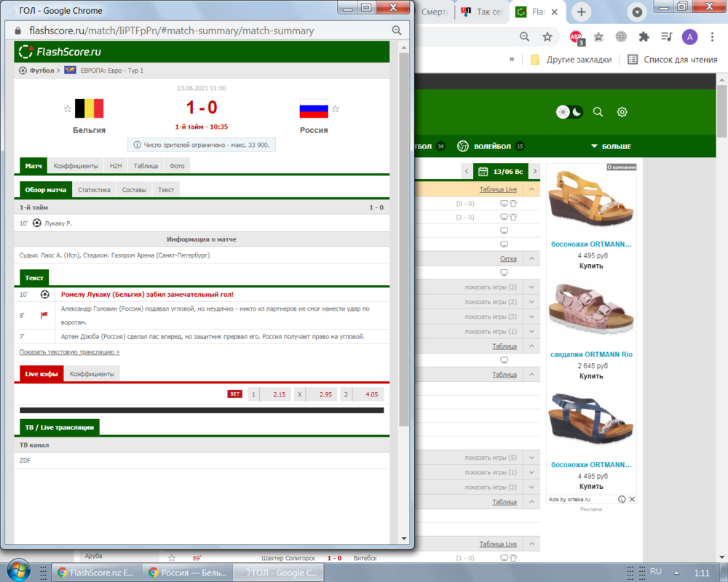Close the orteka.ru ad with the X
Screen dimensions: 728x582
click(x=632, y=499)
